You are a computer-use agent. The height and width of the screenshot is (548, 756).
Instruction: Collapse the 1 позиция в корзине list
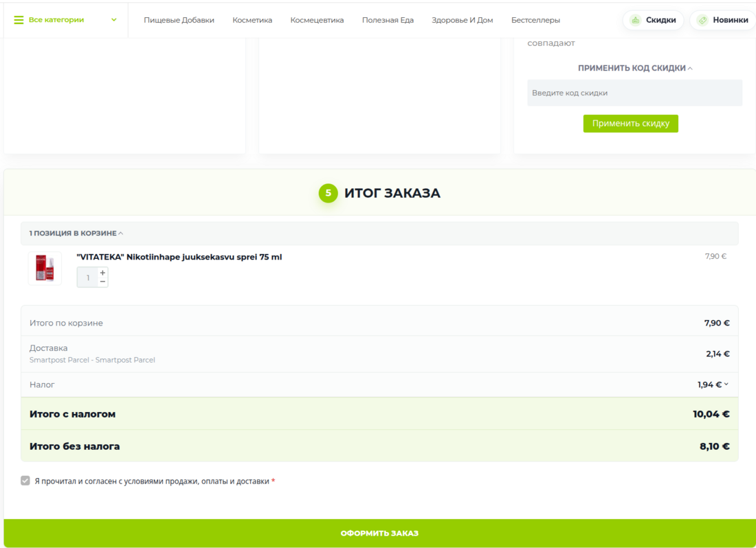[76, 233]
